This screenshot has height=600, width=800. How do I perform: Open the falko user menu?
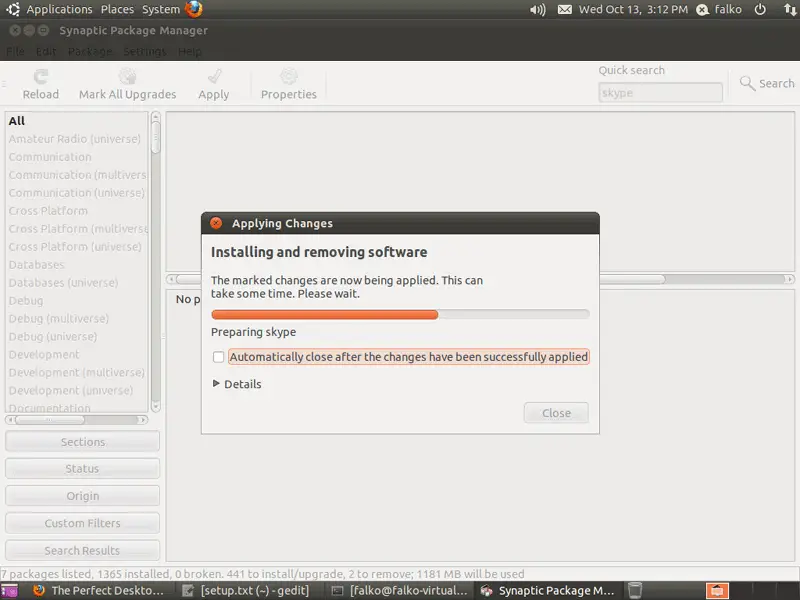pos(720,9)
